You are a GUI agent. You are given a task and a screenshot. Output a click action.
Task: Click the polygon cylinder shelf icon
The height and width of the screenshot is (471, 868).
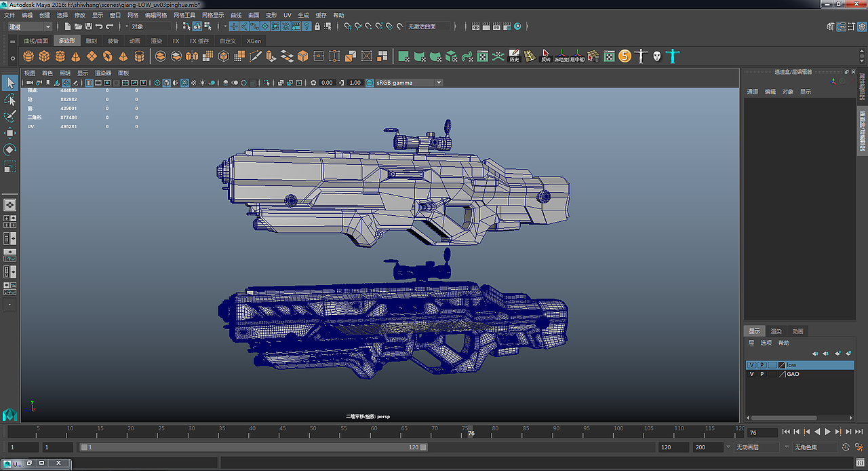pyautogui.click(x=60, y=56)
